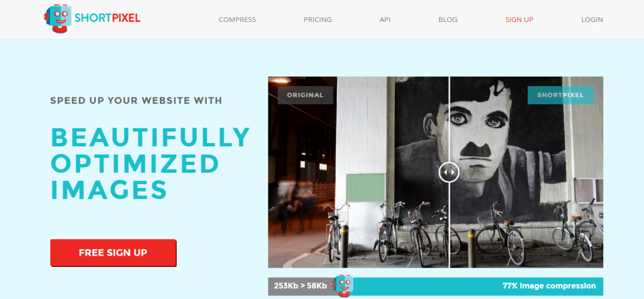Click the ShortPixel robot logo icon

[58, 18]
